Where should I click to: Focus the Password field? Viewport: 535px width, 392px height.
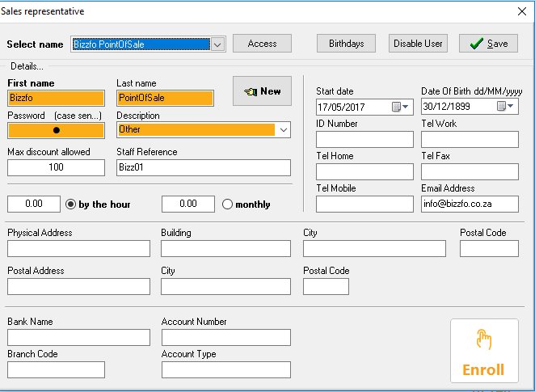(56, 130)
